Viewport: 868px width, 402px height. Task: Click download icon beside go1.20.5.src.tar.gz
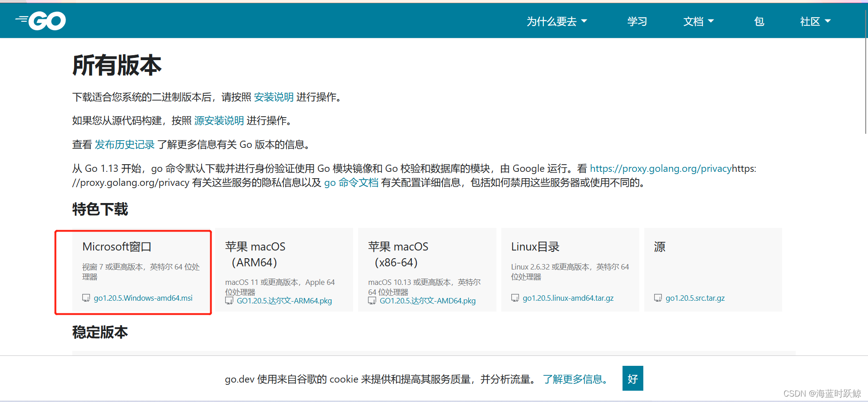coord(658,298)
